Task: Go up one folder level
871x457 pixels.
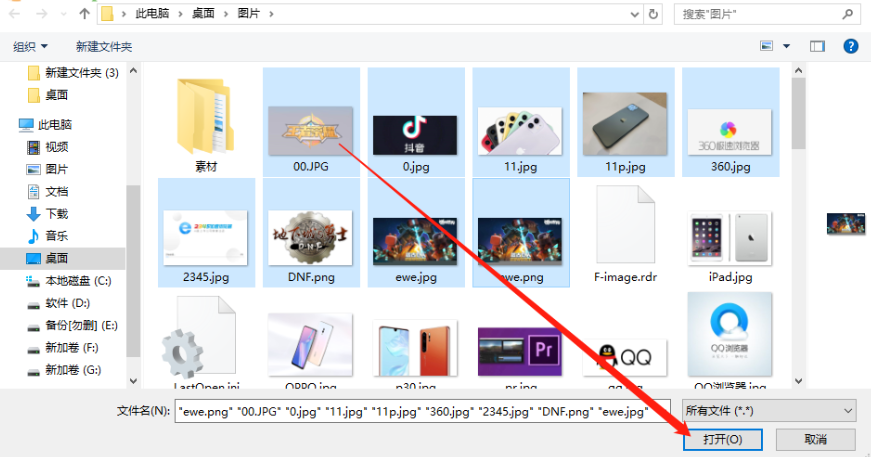Action: (x=84, y=13)
